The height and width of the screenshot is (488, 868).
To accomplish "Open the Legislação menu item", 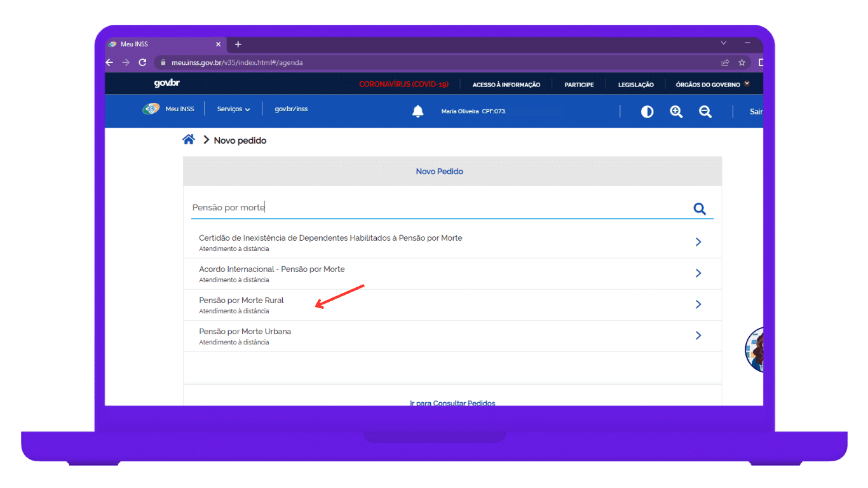I will (635, 85).
